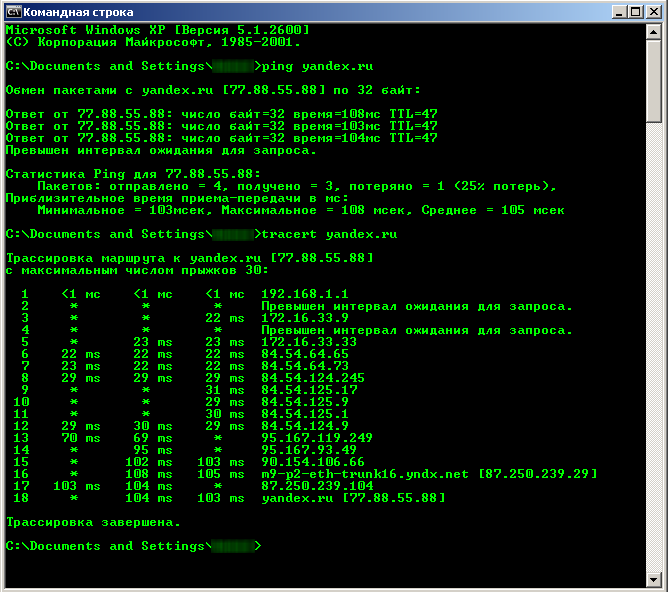
Task: Click the IP address 84.54.124.245
Action: [312, 378]
